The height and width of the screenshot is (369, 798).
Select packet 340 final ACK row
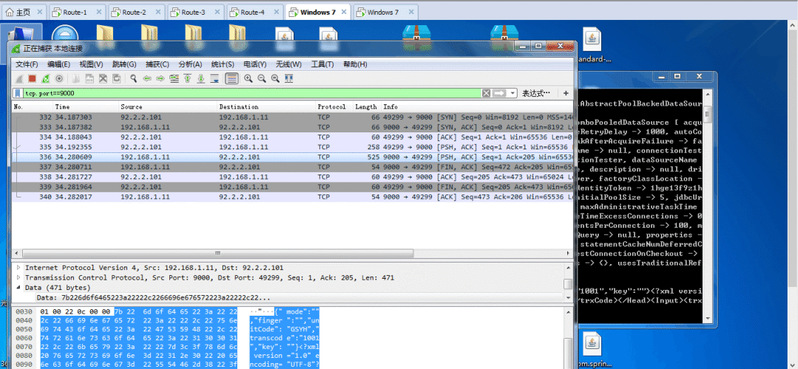point(293,196)
